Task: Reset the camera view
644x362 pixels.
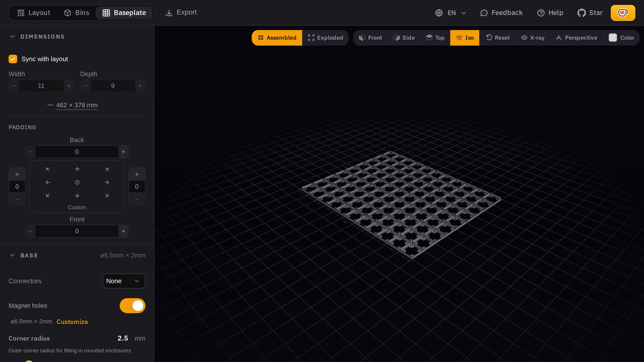Action: coord(498,38)
